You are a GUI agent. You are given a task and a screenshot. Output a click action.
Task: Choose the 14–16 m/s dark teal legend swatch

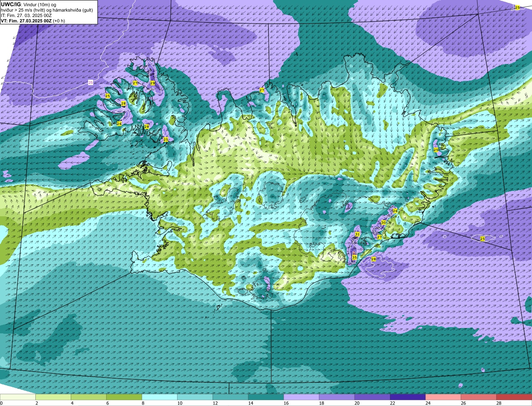coord(266,397)
